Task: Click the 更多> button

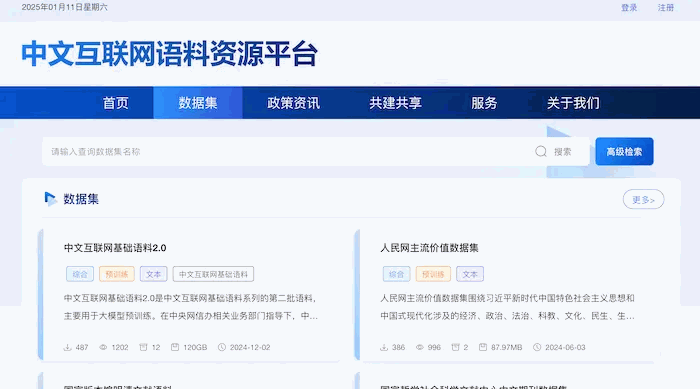Action: 643,199
